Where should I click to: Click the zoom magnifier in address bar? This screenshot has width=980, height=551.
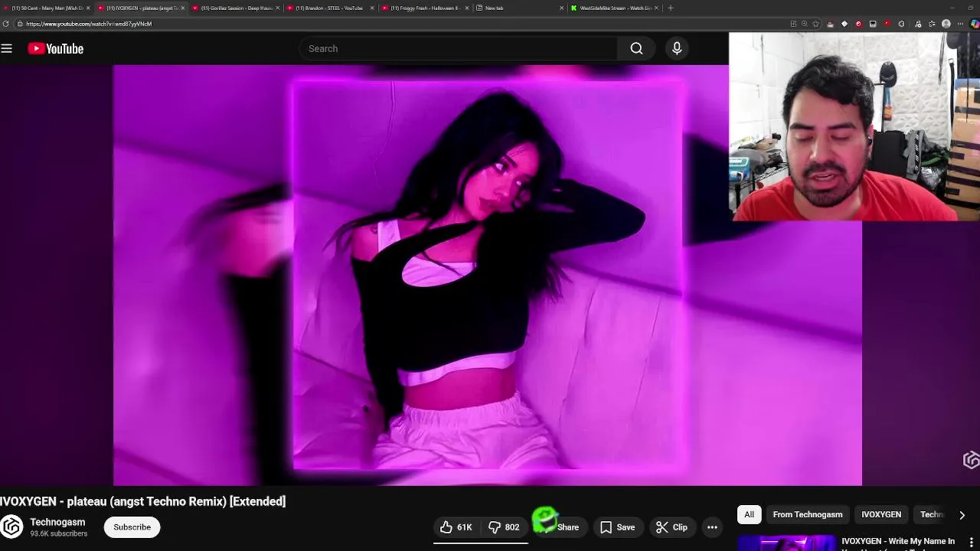click(804, 24)
